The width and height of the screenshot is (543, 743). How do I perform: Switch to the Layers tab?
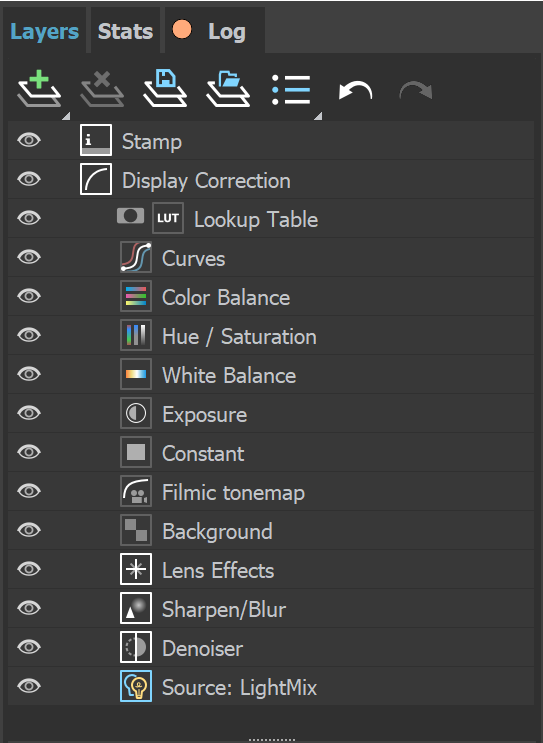45,32
